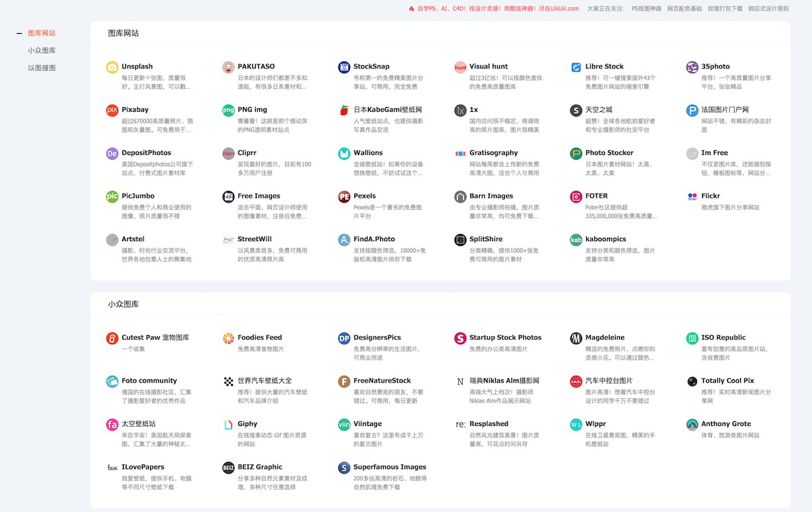Visit the ILovePapers site link
This screenshot has width=812, height=512.
tap(143, 467)
